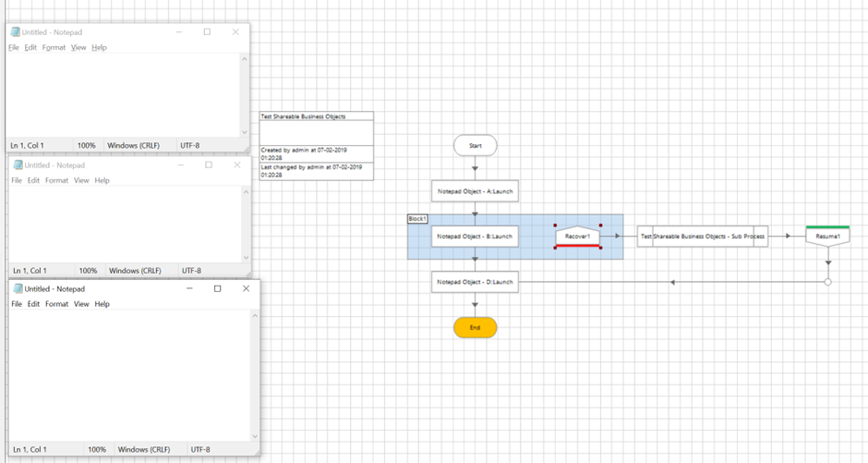Click scroll down arrow in top Notepad

(244, 132)
